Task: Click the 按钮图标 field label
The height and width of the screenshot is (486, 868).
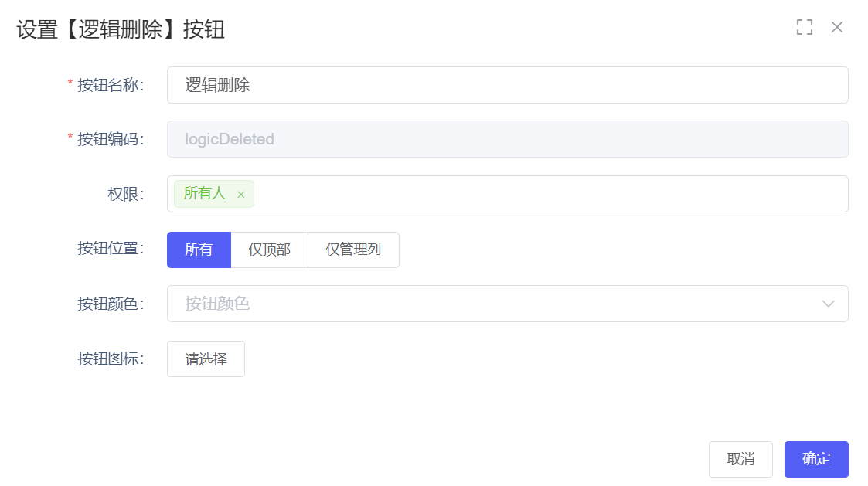Action: (111, 359)
